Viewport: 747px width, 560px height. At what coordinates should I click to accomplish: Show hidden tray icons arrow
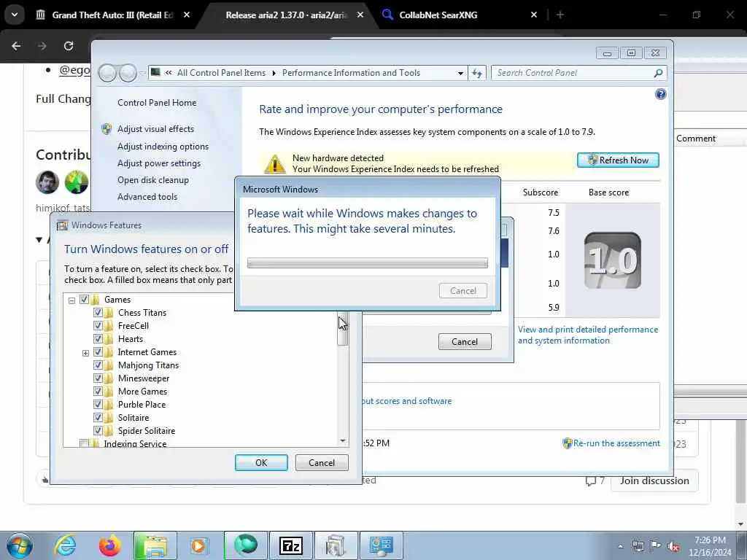[x=620, y=546]
